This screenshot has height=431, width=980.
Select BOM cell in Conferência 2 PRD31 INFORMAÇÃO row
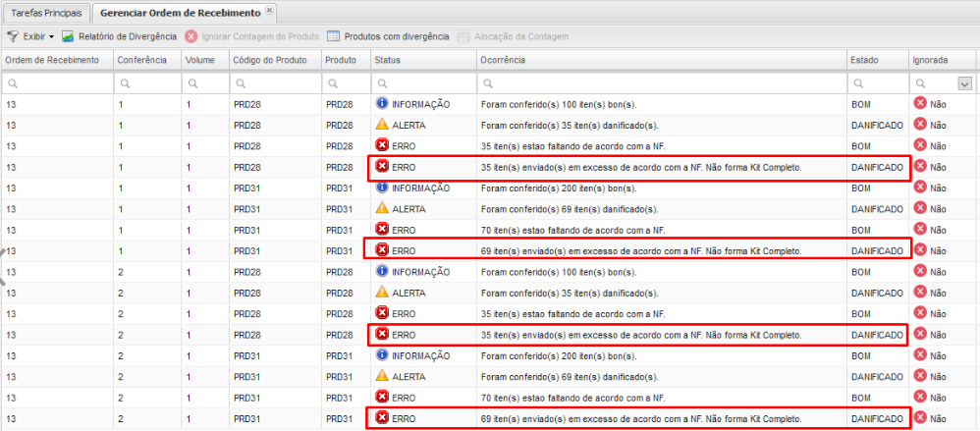click(860, 355)
